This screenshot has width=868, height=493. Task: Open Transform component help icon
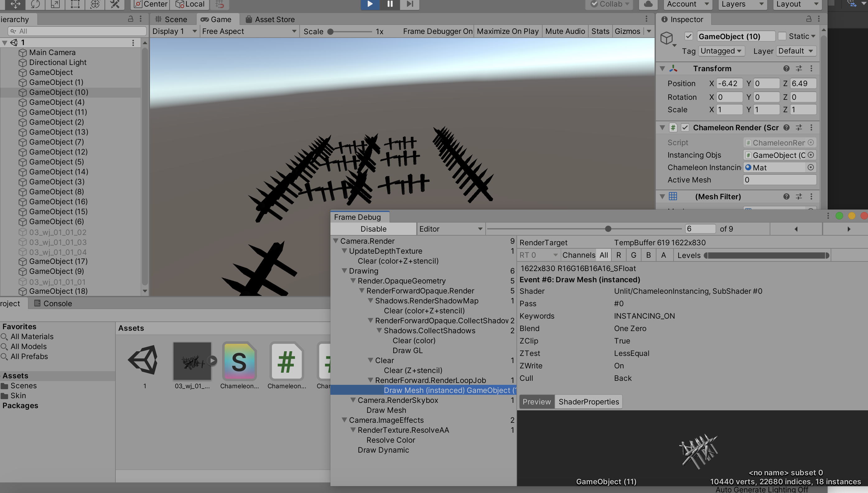tap(786, 68)
